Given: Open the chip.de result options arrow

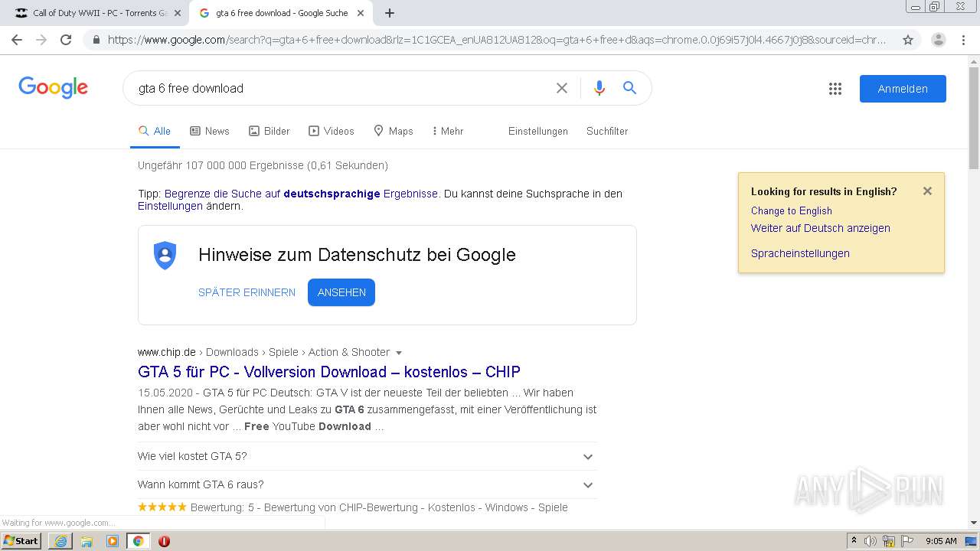Looking at the screenshot, I should [x=398, y=353].
